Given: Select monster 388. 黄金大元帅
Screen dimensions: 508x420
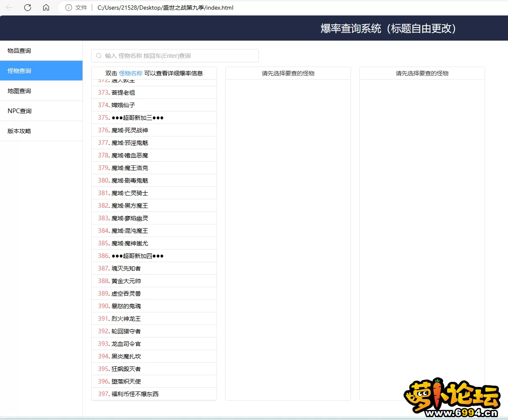Looking at the screenshot, I should 154,281.
